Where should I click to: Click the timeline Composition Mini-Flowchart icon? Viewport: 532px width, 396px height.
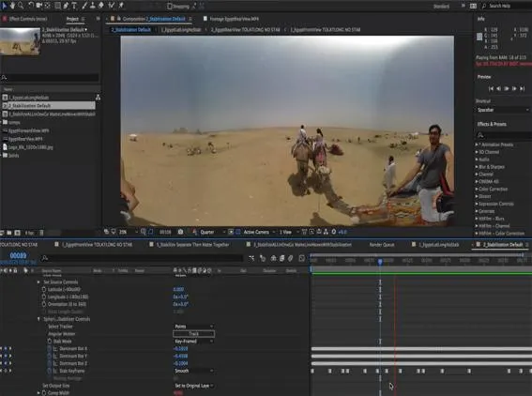(x=251, y=258)
